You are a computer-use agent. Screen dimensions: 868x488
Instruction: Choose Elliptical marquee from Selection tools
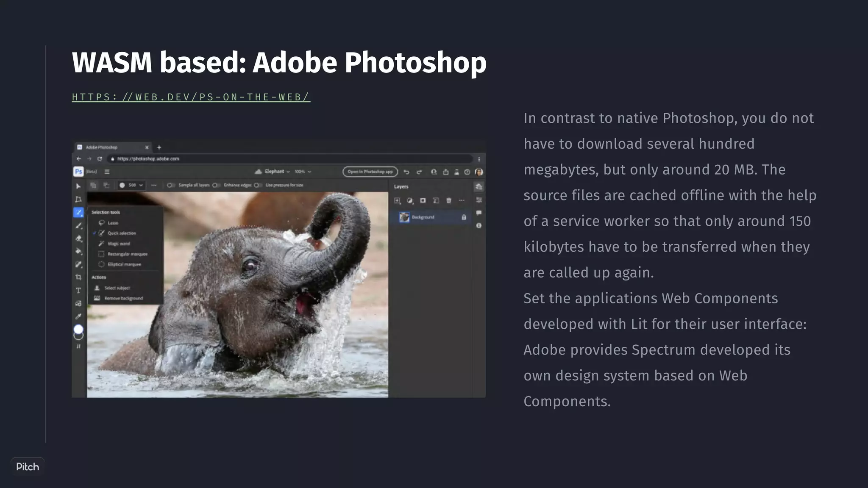tap(120, 264)
